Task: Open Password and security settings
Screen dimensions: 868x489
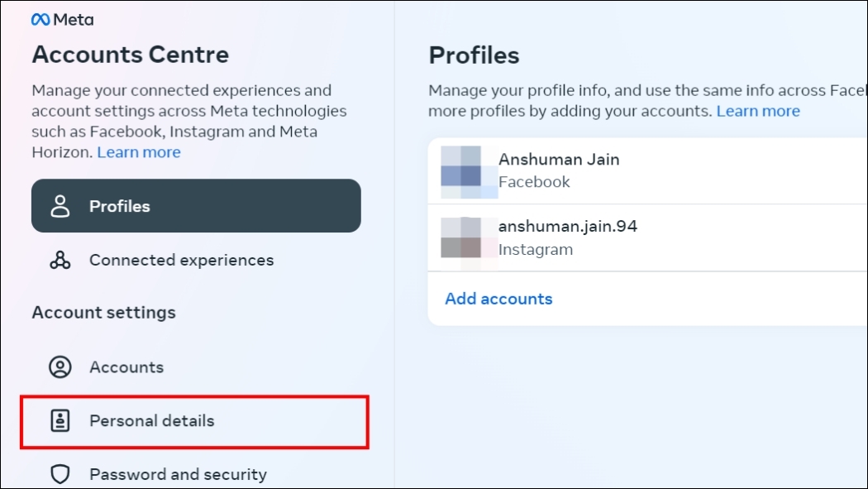Action: [179, 474]
